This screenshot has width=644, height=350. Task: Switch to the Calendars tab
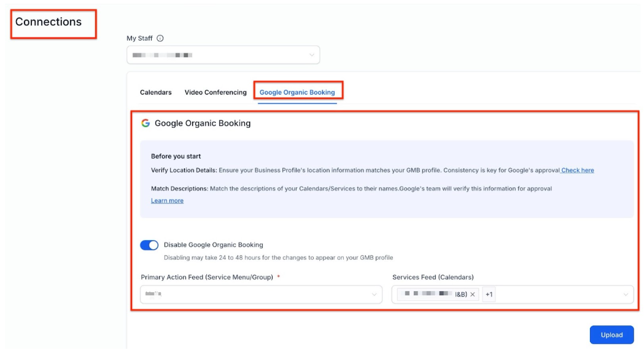pyautogui.click(x=156, y=93)
